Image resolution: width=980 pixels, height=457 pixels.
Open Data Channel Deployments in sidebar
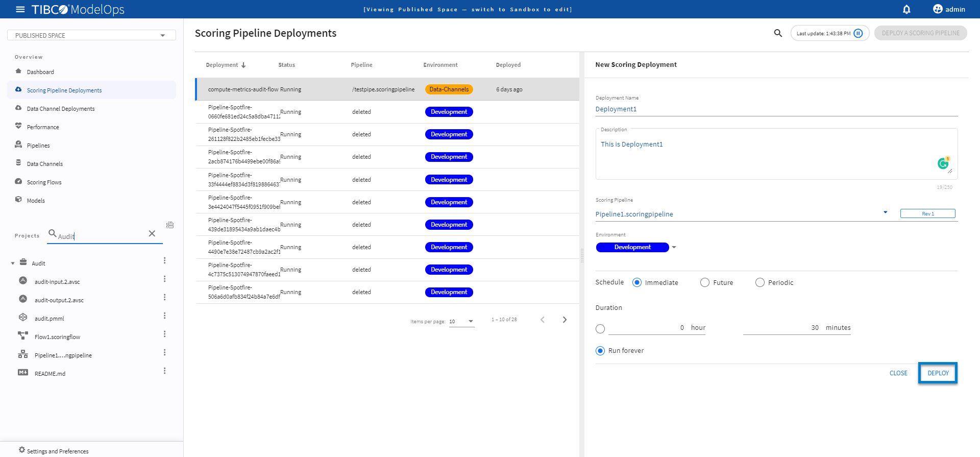click(x=60, y=109)
